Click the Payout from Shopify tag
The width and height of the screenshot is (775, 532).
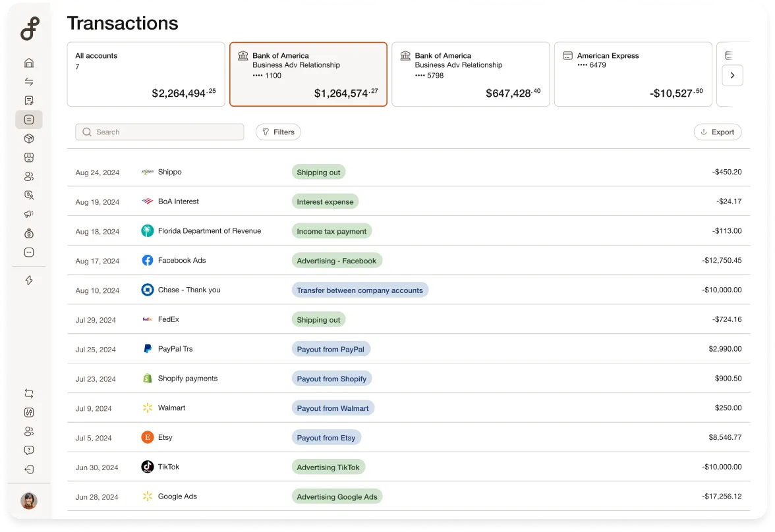[331, 379]
